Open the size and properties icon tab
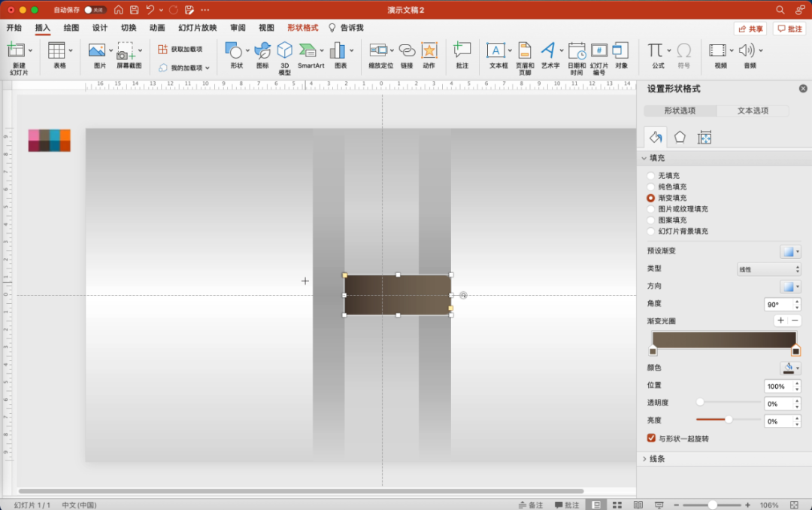The image size is (812, 510). [x=704, y=137]
